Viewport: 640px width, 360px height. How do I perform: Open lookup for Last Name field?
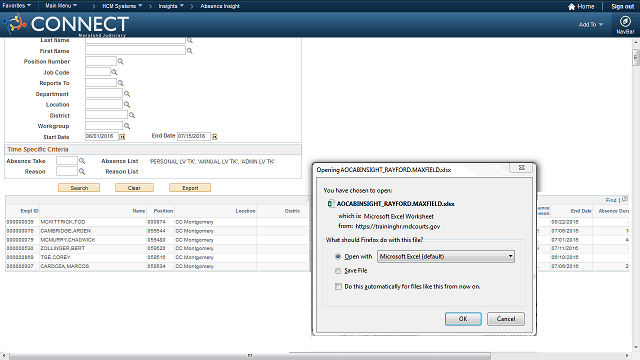coord(190,40)
